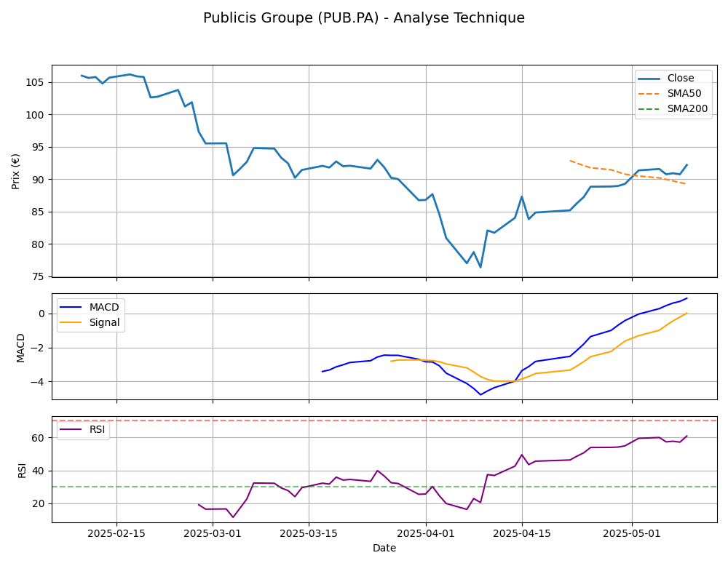Click the '100' price axis tick
The height and width of the screenshot is (582, 728).
(x=35, y=115)
